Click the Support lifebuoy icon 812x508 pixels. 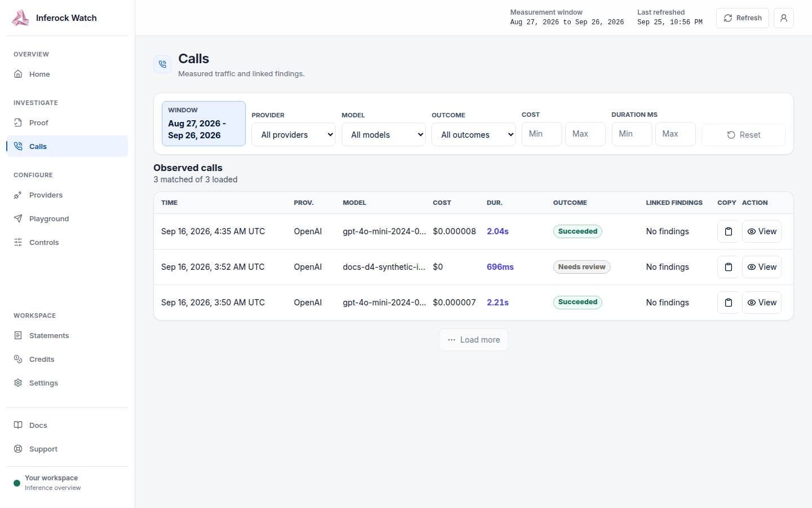click(18, 449)
